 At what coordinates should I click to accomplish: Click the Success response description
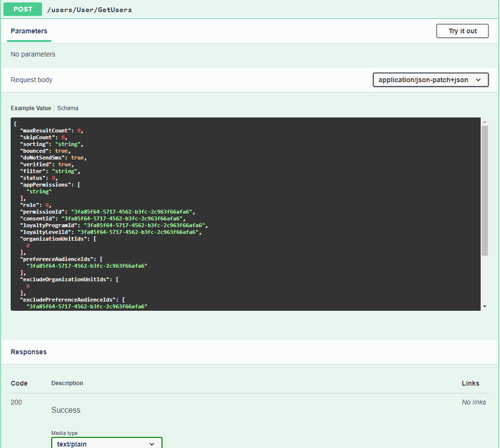tap(66, 410)
